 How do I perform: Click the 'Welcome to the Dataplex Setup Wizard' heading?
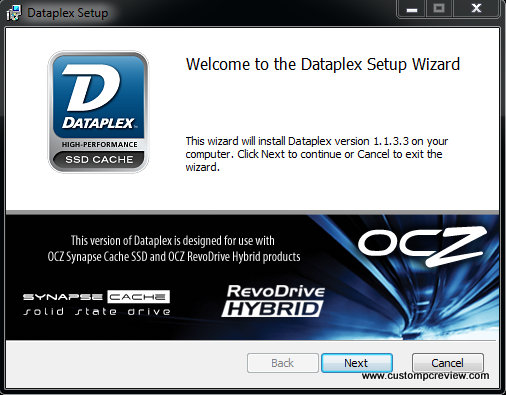[x=323, y=64]
